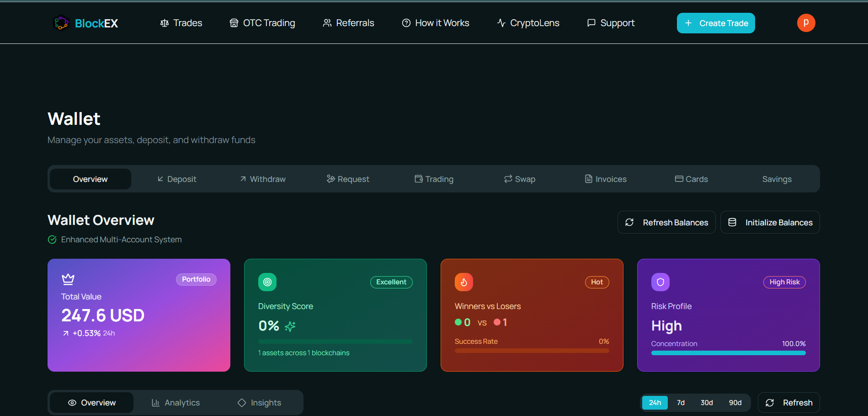Click the Concentration progress bar
Screen dimensions: 868x416
pyautogui.click(x=729, y=353)
